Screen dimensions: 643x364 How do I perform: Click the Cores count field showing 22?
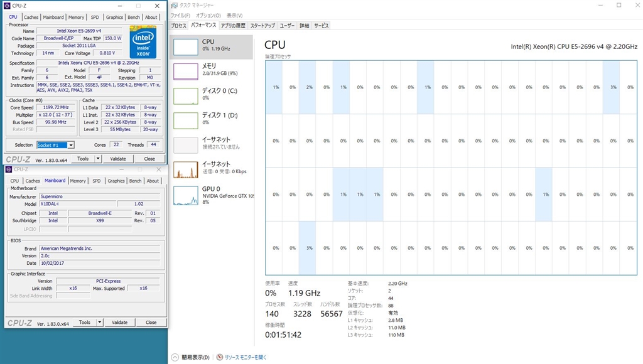click(116, 145)
